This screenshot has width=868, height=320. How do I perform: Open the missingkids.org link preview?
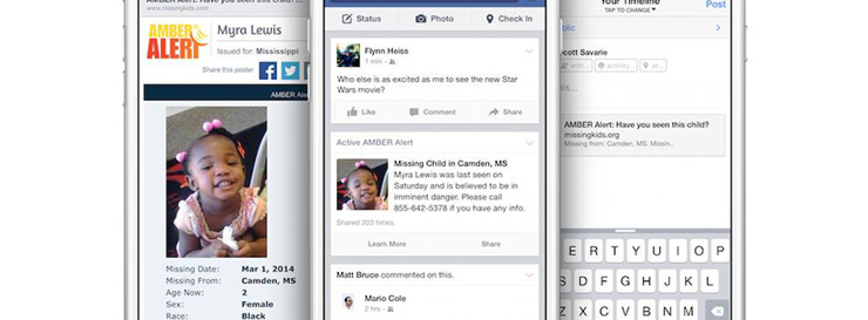642,135
